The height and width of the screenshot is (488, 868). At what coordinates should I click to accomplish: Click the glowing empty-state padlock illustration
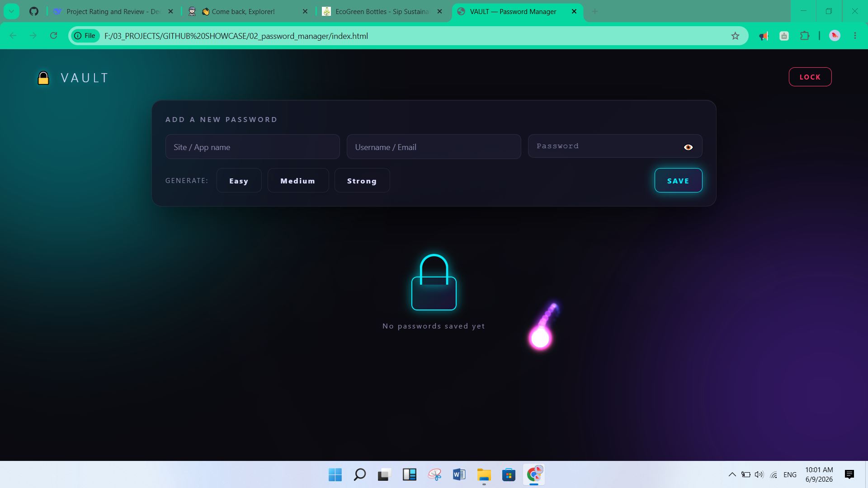(434, 282)
